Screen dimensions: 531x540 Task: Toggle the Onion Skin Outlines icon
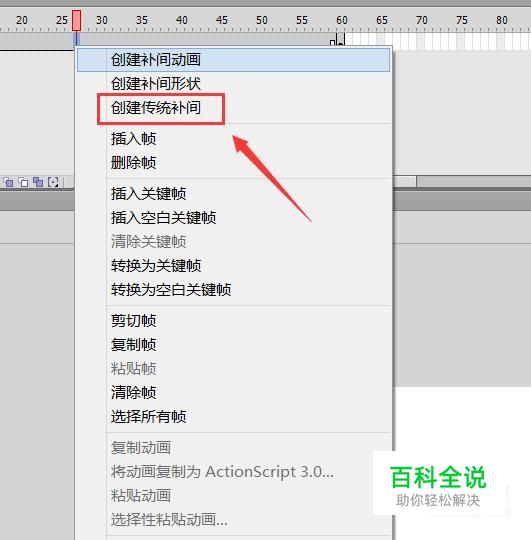pyautogui.click(x=23, y=182)
